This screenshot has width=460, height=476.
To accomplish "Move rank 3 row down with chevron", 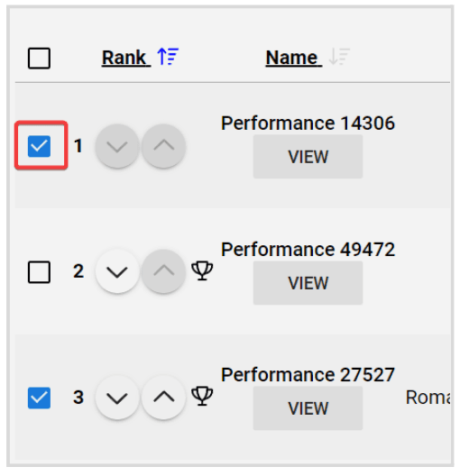I will 117,397.
